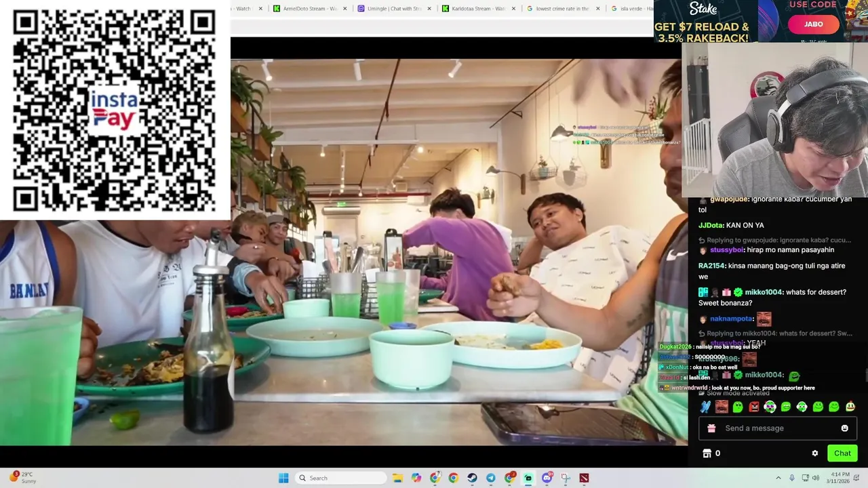
Task: Close the ArmelDoto Stream tab
Action: pyautogui.click(x=345, y=9)
